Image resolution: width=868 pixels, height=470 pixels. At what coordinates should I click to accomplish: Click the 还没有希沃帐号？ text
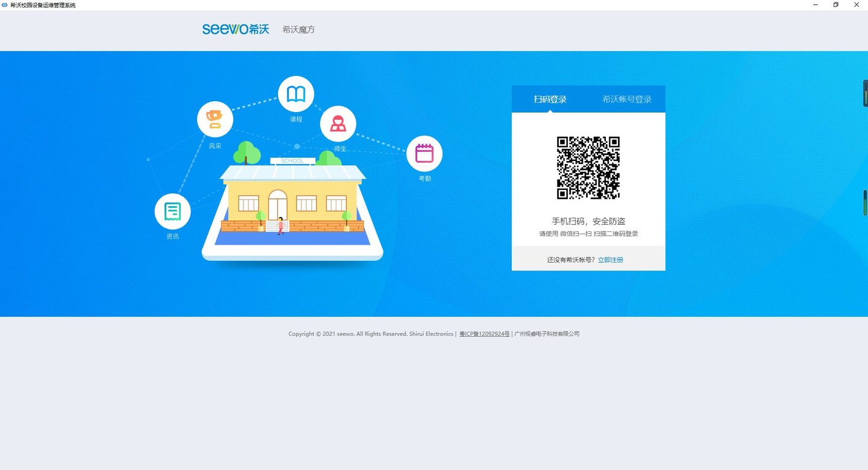pyautogui.click(x=571, y=260)
